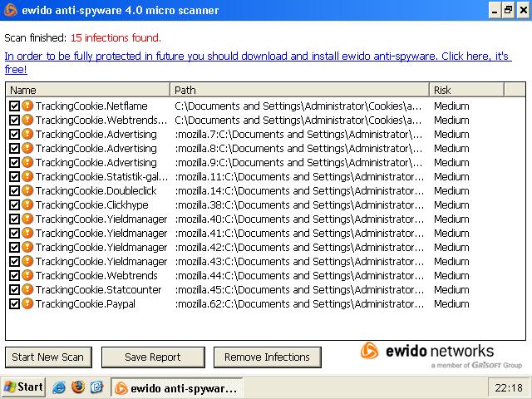This screenshot has height=399, width=532.
Task: Open the Windows Start menu
Action: tap(23, 387)
